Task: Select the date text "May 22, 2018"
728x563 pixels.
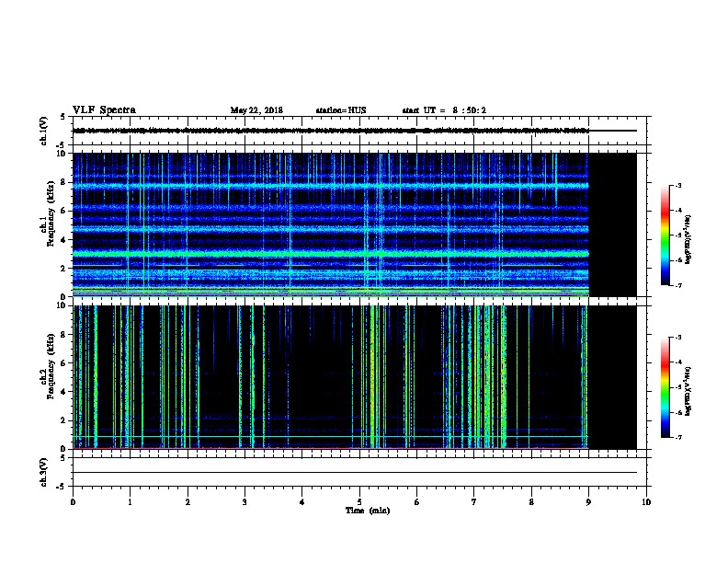Action: (256, 110)
